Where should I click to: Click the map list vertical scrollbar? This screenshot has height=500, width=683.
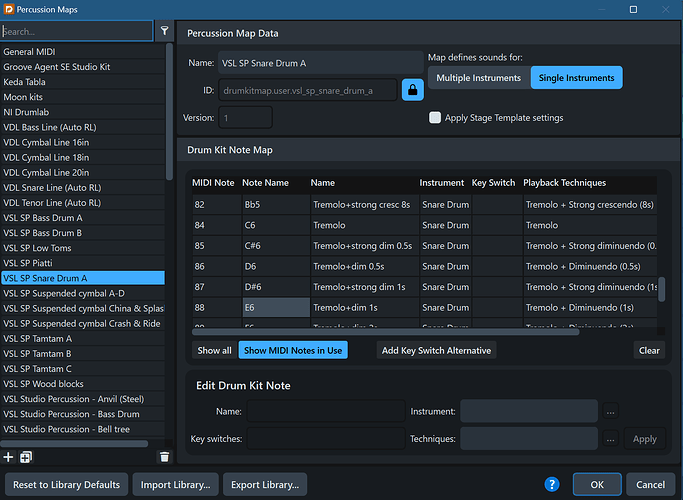169,111
